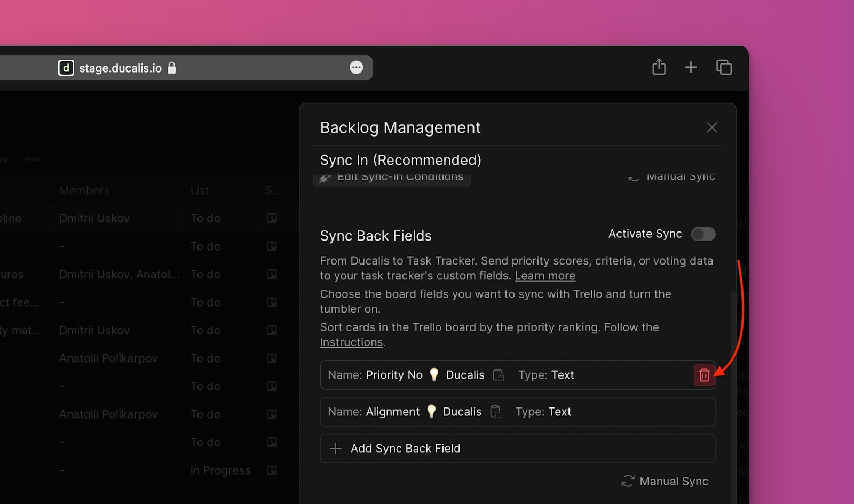The height and width of the screenshot is (504, 854).
Task: Enable the Activate Sync toggle
Action: (702, 234)
